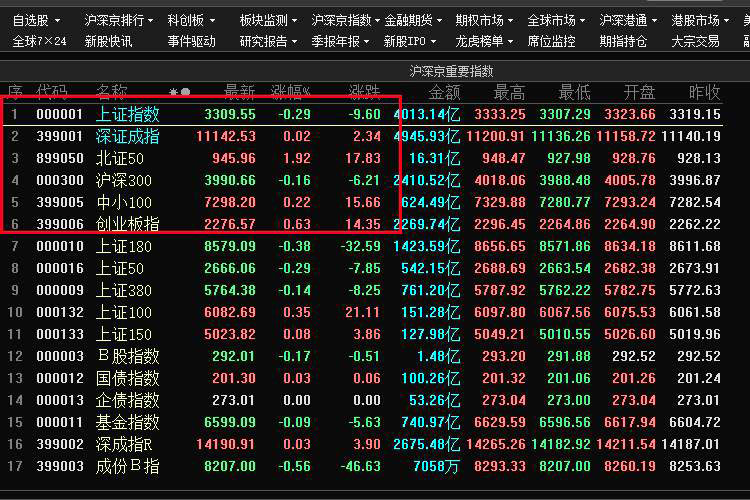Select the 新股快讯 menu item
The image size is (750, 500).
pyautogui.click(x=108, y=42)
